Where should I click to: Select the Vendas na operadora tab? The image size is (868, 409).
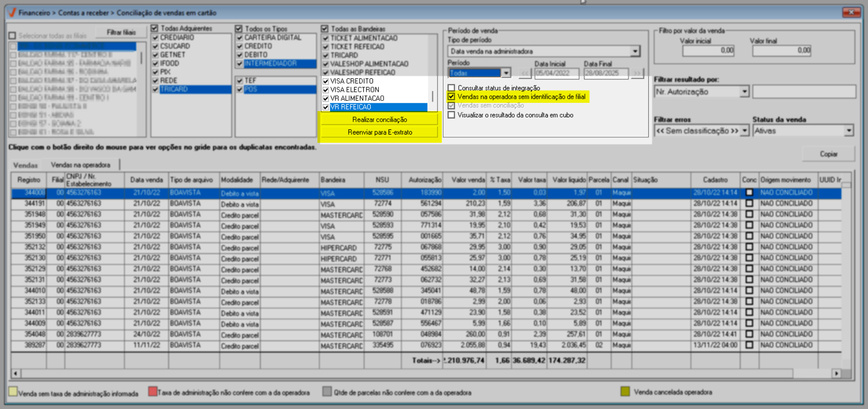click(80, 165)
